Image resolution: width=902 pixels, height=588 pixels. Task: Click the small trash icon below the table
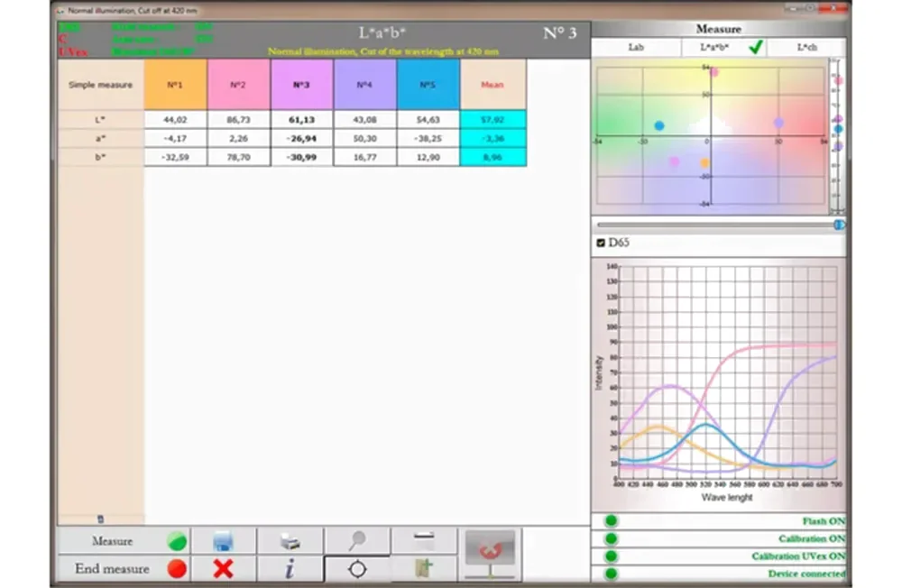point(101,519)
